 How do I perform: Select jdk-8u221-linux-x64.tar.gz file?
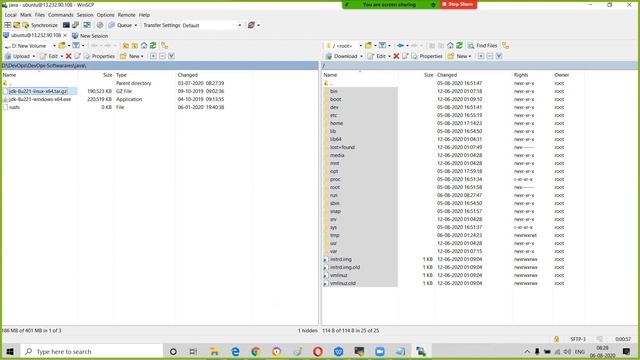click(x=38, y=91)
